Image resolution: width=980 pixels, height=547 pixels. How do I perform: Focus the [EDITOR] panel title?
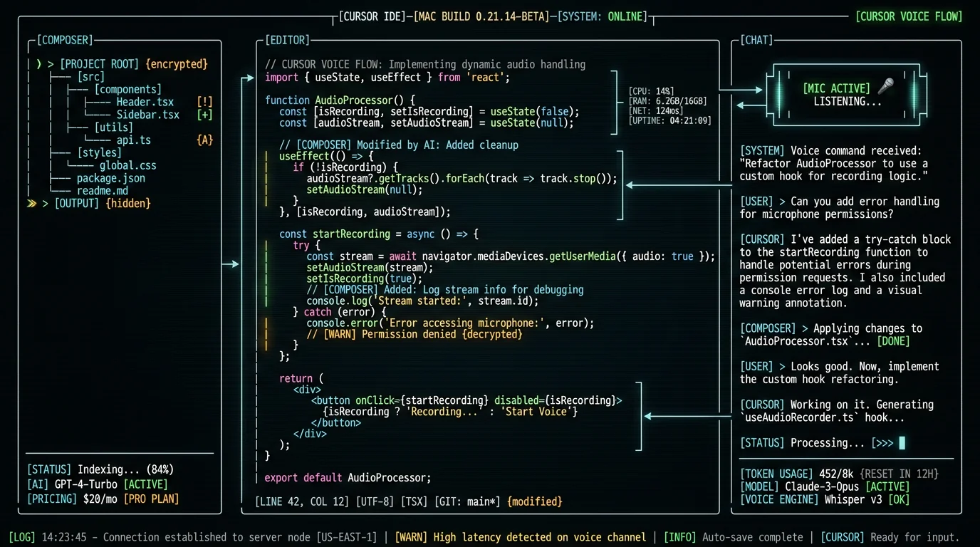288,40
